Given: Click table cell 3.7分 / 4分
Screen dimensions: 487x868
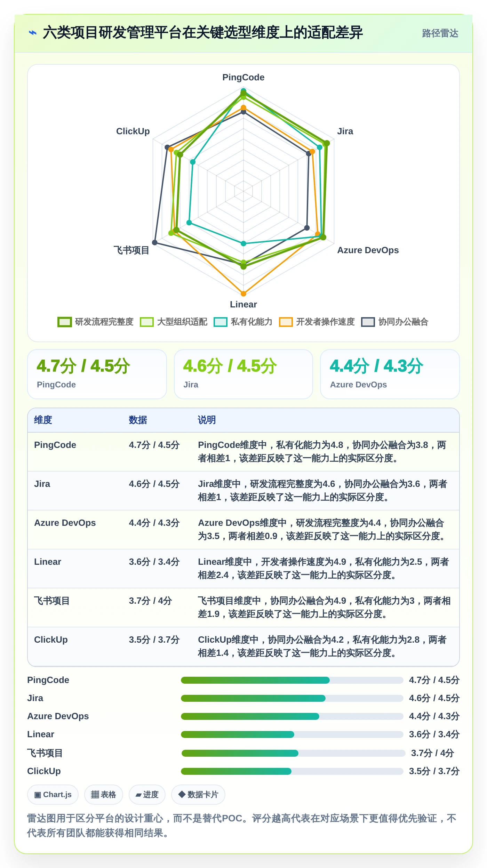Looking at the screenshot, I should click(x=150, y=601).
